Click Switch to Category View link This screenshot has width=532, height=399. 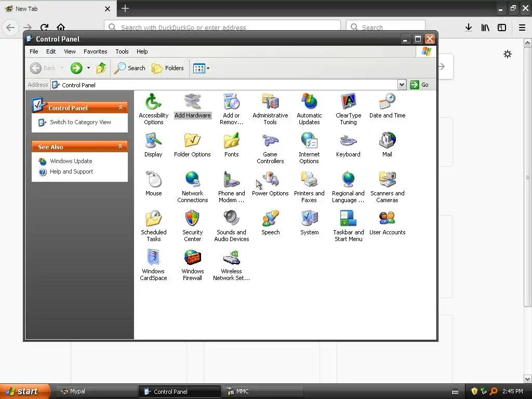click(81, 122)
